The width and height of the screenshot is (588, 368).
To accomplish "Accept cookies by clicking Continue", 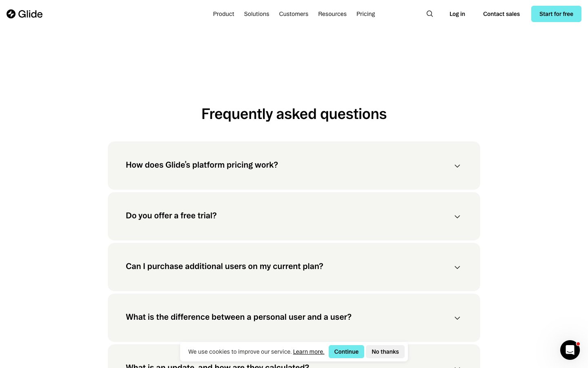I will [x=346, y=352].
